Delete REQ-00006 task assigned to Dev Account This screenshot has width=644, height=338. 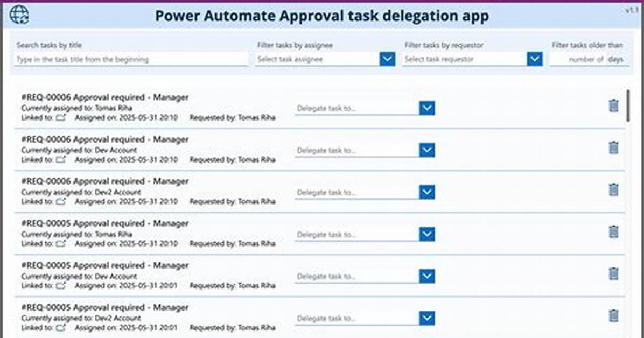click(x=613, y=147)
